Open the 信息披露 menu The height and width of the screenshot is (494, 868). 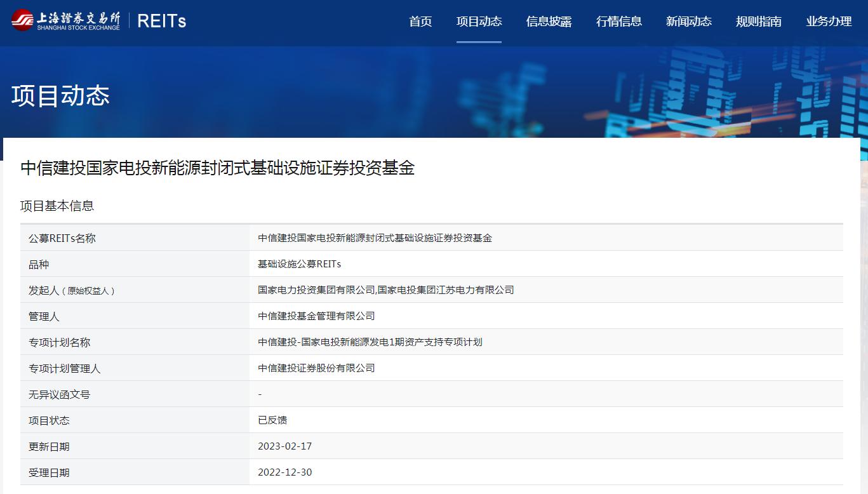point(549,22)
